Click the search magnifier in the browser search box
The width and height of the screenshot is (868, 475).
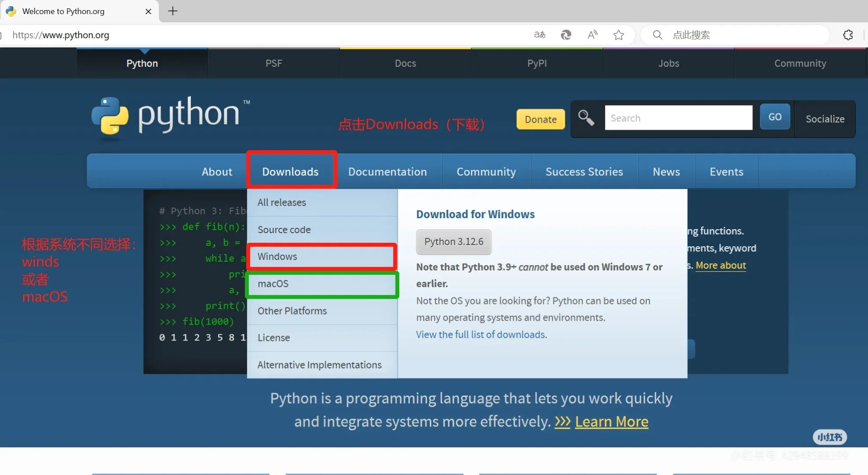click(657, 35)
